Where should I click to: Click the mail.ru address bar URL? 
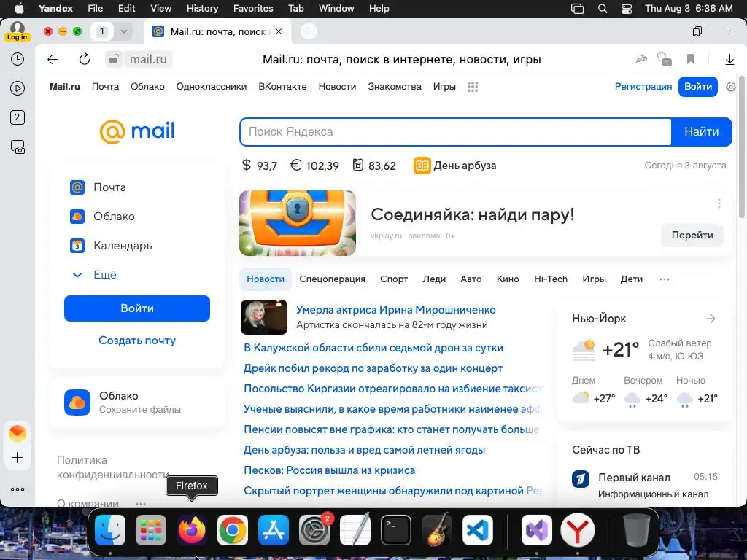[x=148, y=60]
